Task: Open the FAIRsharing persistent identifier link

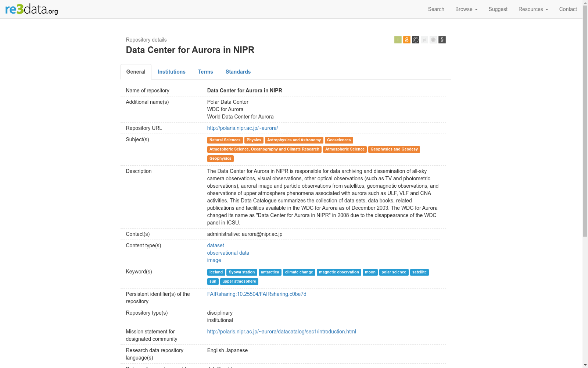Action: (257, 294)
